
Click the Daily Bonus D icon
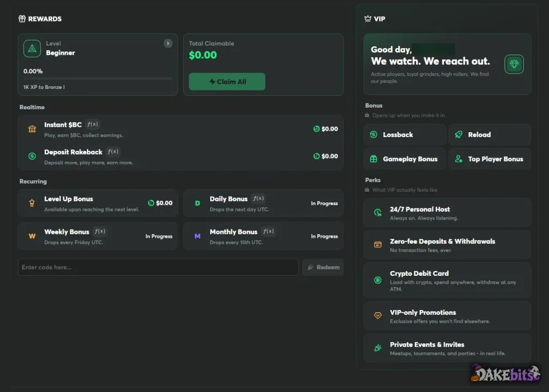click(197, 203)
